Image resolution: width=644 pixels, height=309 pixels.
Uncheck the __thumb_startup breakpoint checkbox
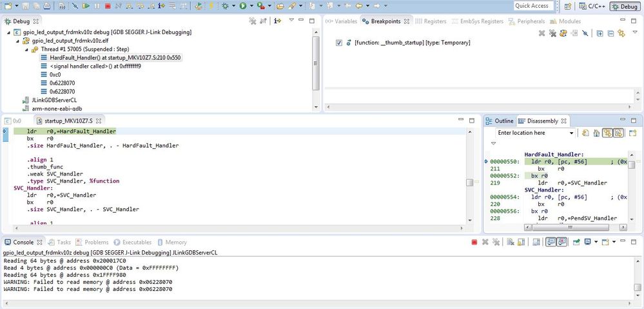(x=339, y=43)
